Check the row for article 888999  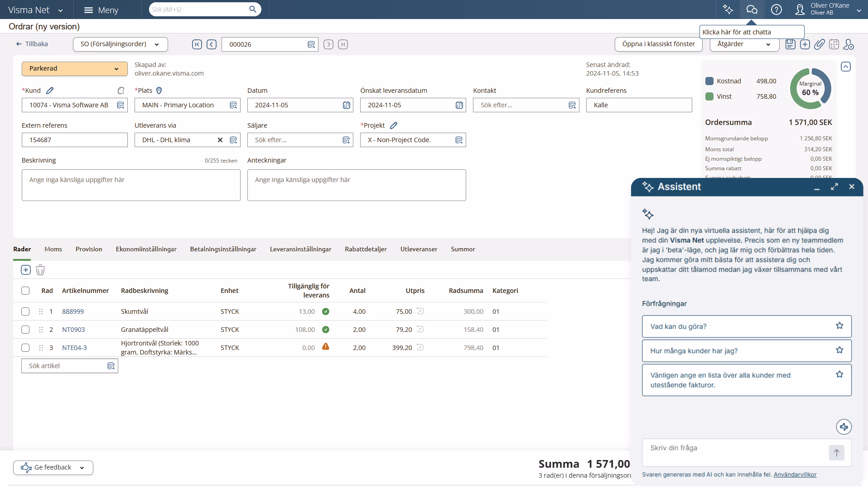[x=25, y=312]
